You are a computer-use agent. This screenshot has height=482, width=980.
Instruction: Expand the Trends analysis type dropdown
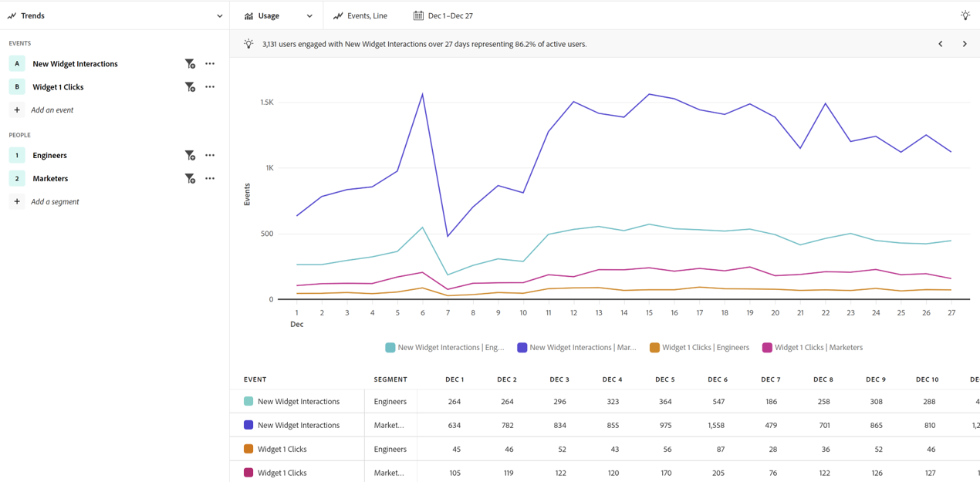219,15
